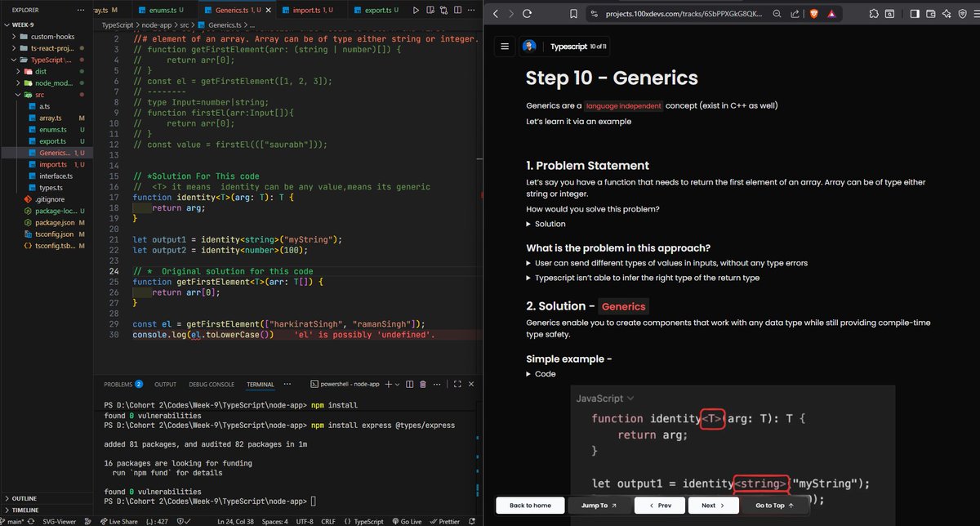Image resolution: width=980 pixels, height=526 pixels.
Task: Open Brave Shields lion icon
Action: pyautogui.click(x=813, y=14)
